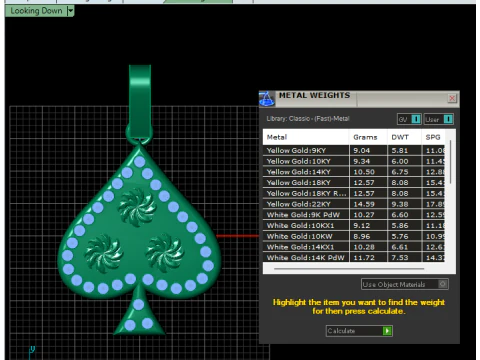Click the Metal column header
Screen dimensions: 480x360
tap(306, 137)
